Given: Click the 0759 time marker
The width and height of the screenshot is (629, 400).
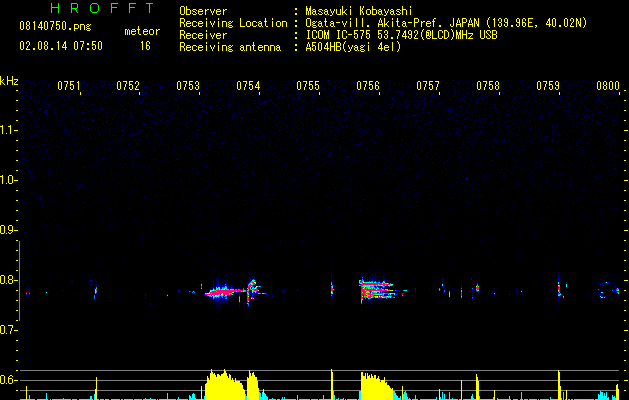Looking at the screenshot, I should click(548, 86).
